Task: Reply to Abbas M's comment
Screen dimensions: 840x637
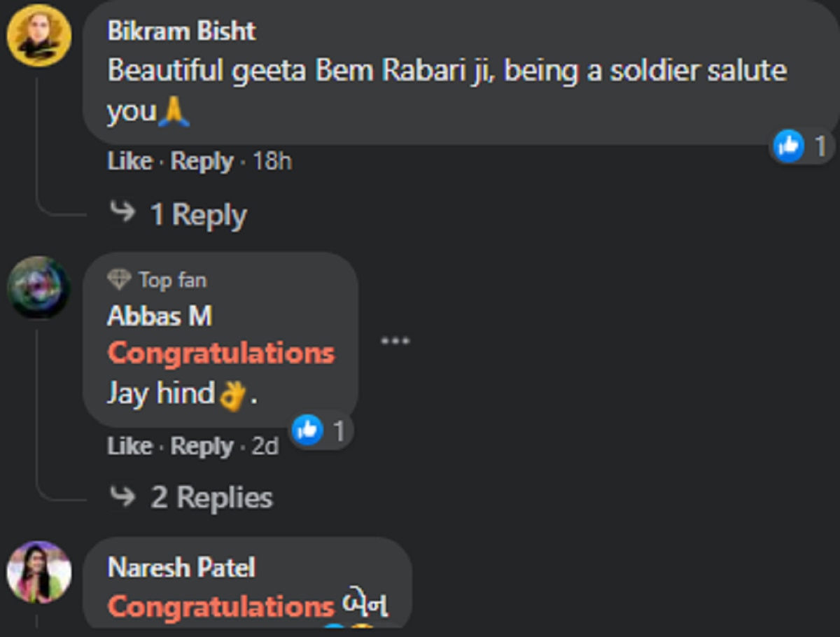Action: 202,446
